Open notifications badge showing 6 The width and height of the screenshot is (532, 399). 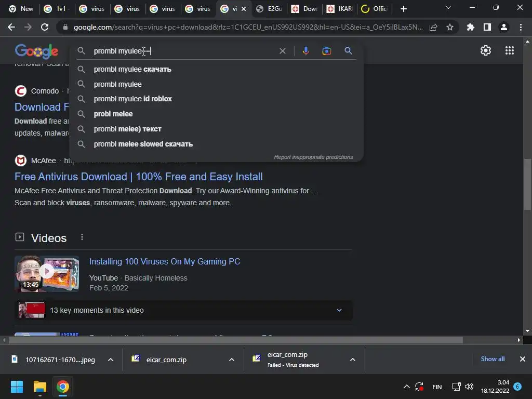click(517, 387)
